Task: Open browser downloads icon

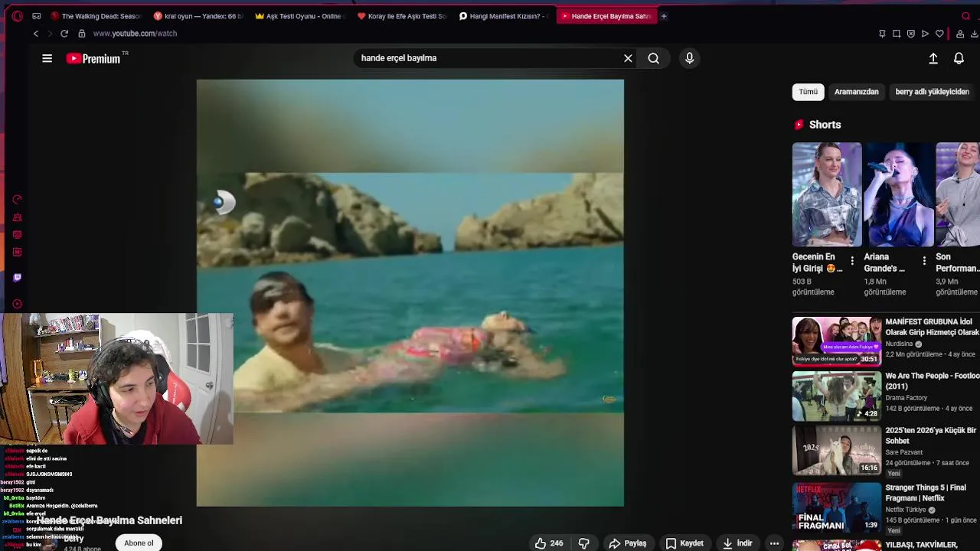Action: [975, 34]
